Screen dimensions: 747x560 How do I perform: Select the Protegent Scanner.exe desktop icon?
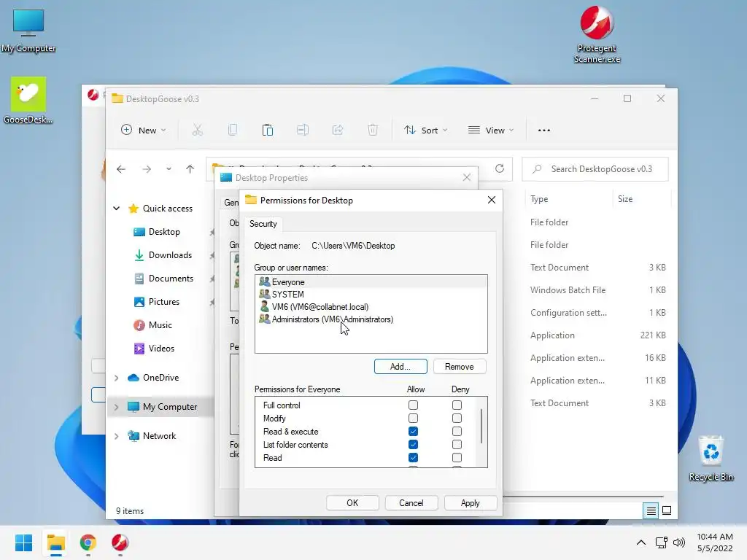597,34
